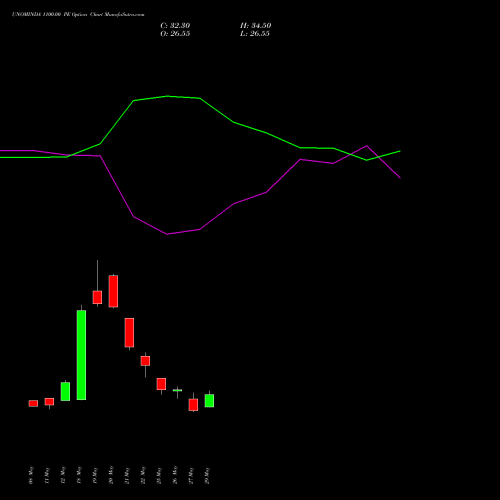The image size is (500, 500).
Task: Select the small red candle above 08 May
Action: 33,403
